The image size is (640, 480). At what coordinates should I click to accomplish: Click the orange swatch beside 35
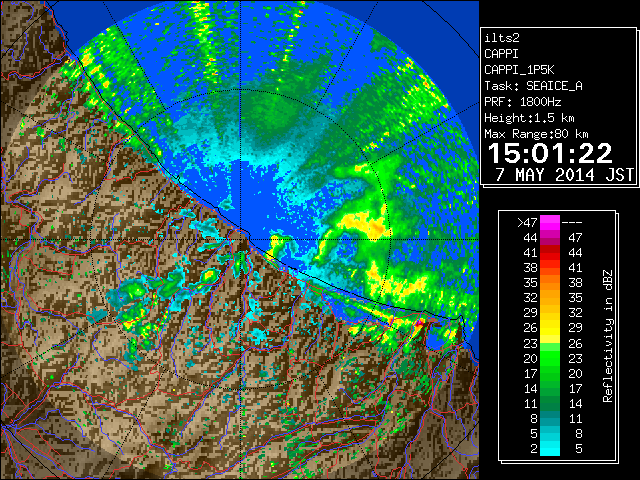coord(550,283)
